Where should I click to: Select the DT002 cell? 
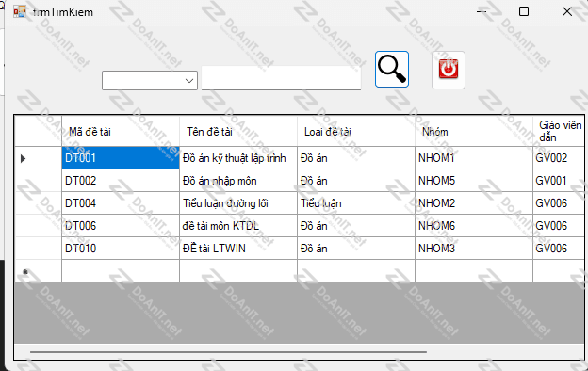(121, 181)
